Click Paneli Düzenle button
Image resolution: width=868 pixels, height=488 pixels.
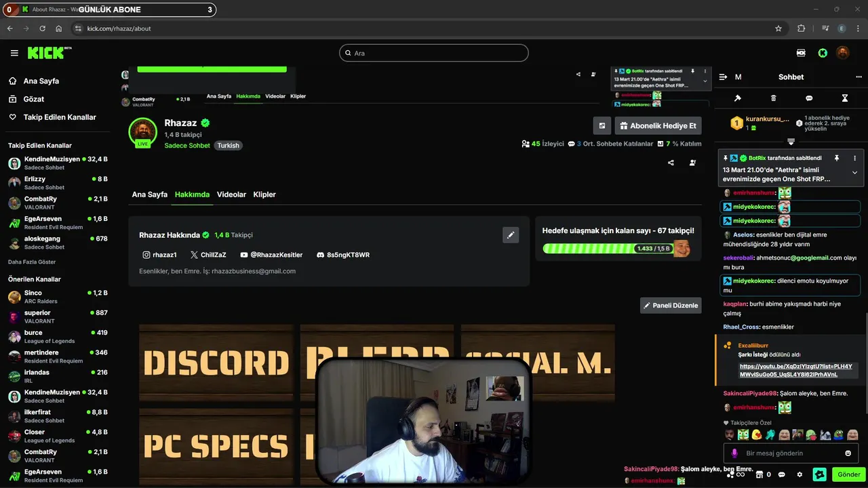pos(671,306)
